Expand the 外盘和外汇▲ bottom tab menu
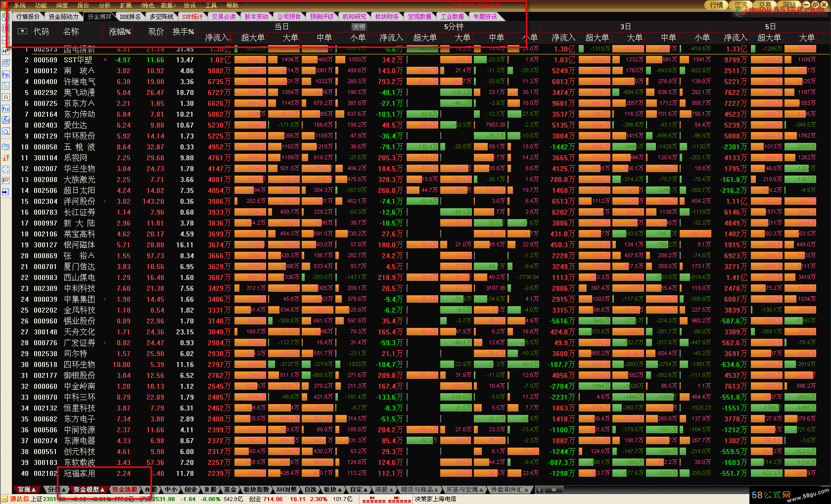 509,490
